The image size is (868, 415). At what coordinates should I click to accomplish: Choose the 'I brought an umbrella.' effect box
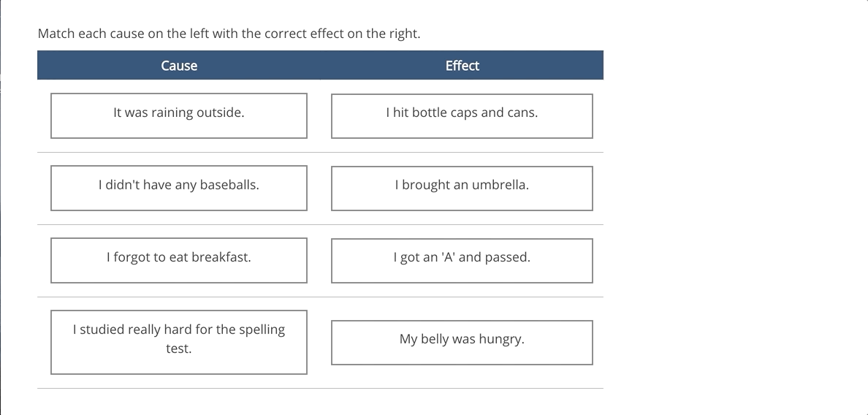[462, 189]
